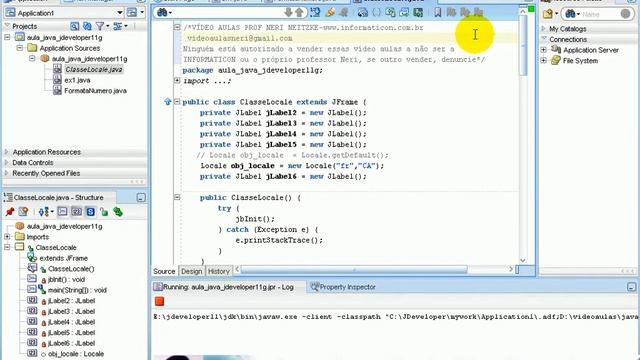The height and width of the screenshot is (360, 640).
Task: Collapse the ClasseLocale node in the Structure panel
Action: [7, 247]
